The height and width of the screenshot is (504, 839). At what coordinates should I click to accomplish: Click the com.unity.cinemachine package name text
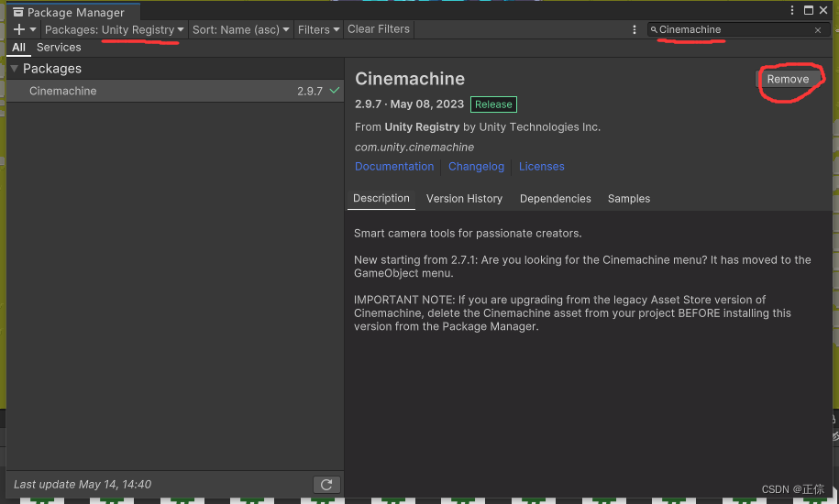pos(414,147)
